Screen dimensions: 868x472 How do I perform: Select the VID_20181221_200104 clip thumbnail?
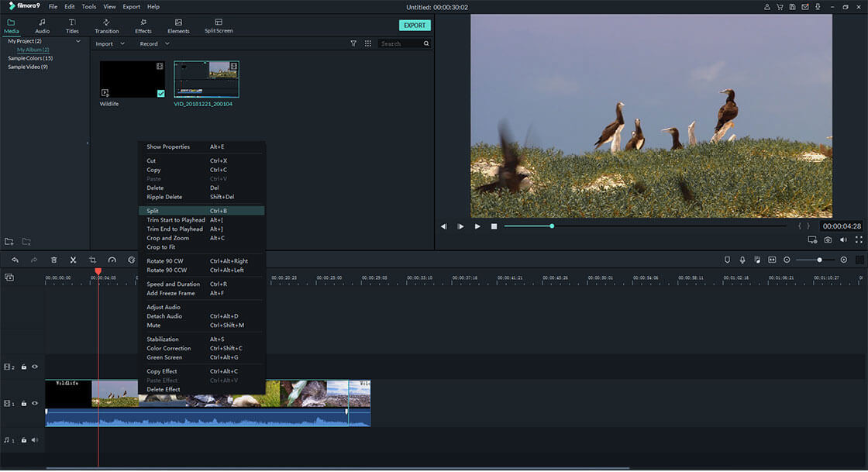point(205,78)
